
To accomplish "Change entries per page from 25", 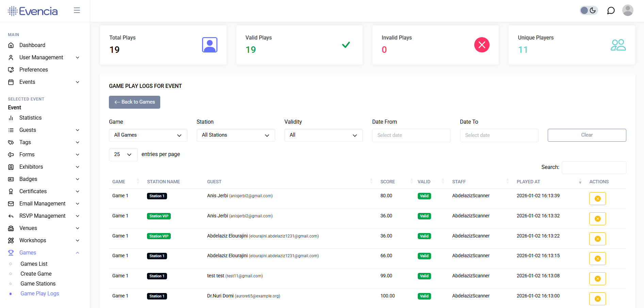I will coord(123,154).
